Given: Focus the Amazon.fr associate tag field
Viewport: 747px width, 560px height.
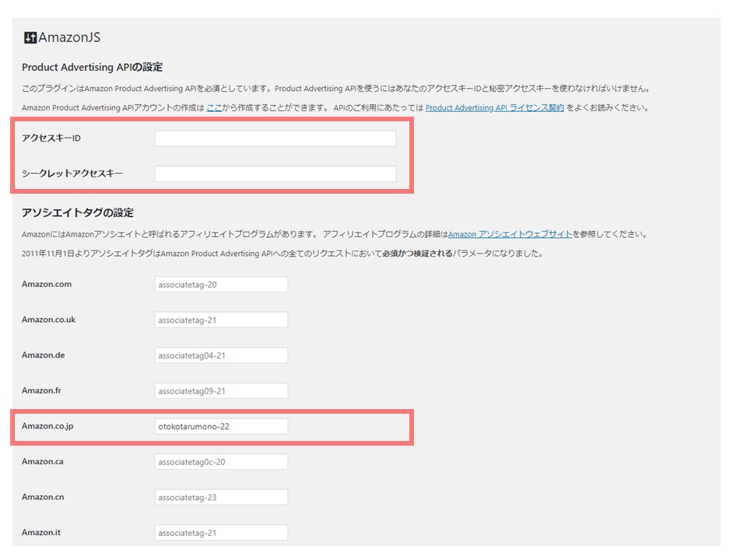Looking at the screenshot, I should click(221, 390).
